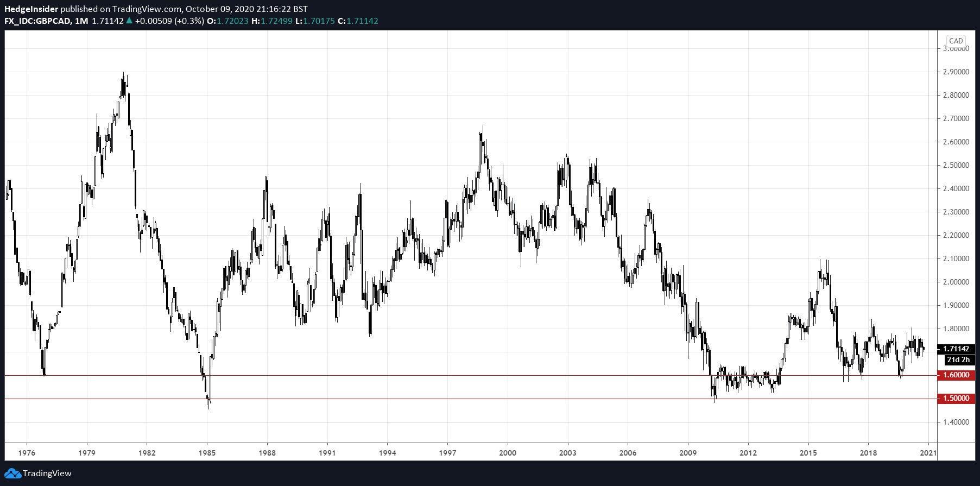This screenshot has width=980, height=486.
Task: Click the 2006 time axis label
Action: point(628,453)
